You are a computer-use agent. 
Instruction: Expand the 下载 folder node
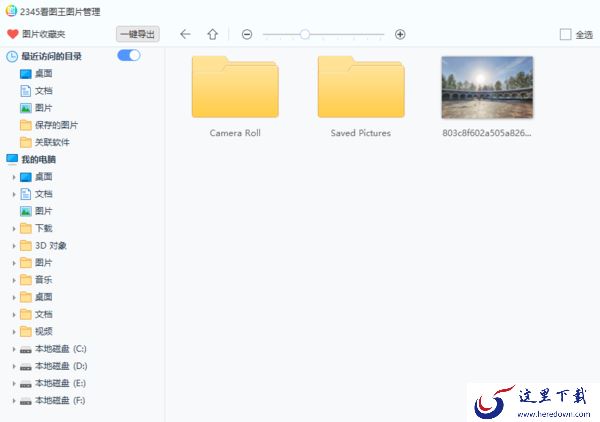click(14, 229)
